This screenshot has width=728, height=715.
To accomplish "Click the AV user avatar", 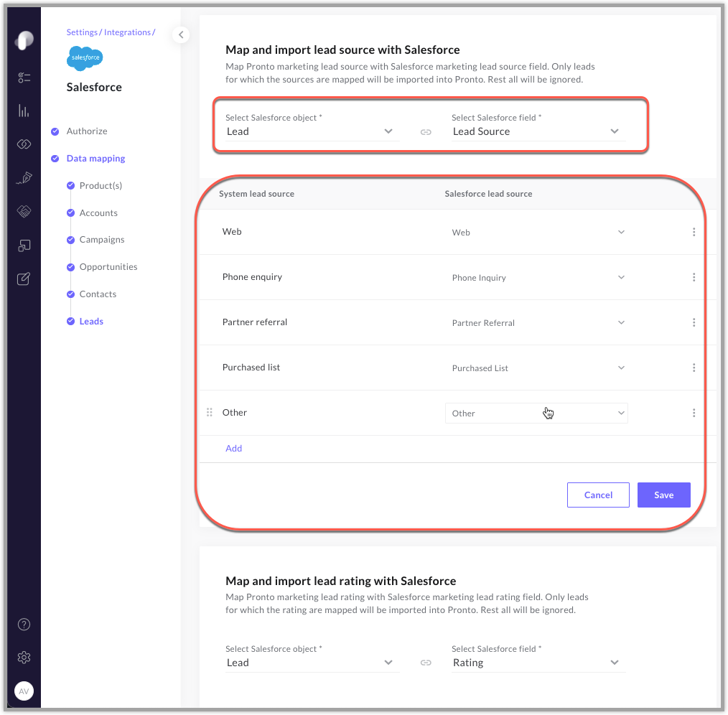I will click(24, 691).
